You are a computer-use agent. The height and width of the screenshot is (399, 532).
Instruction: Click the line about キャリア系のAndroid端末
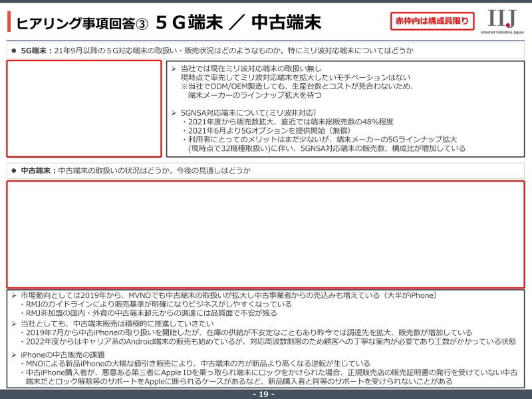click(268, 341)
